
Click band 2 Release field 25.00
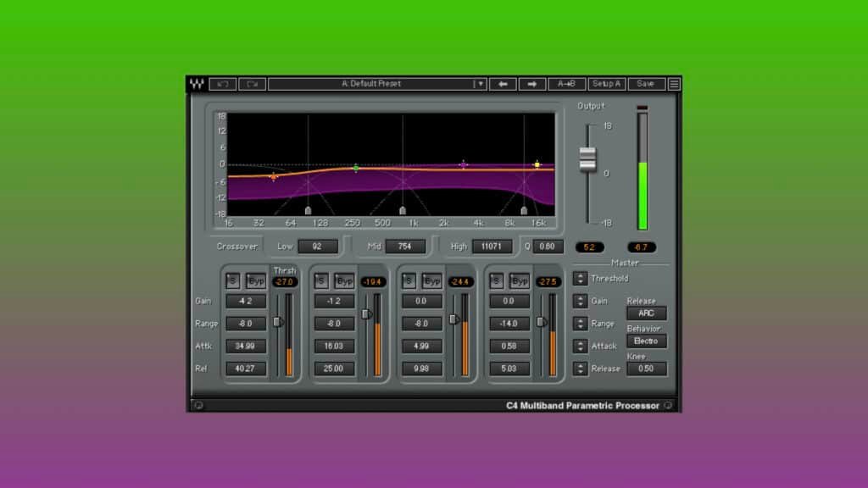pyautogui.click(x=334, y=369)
